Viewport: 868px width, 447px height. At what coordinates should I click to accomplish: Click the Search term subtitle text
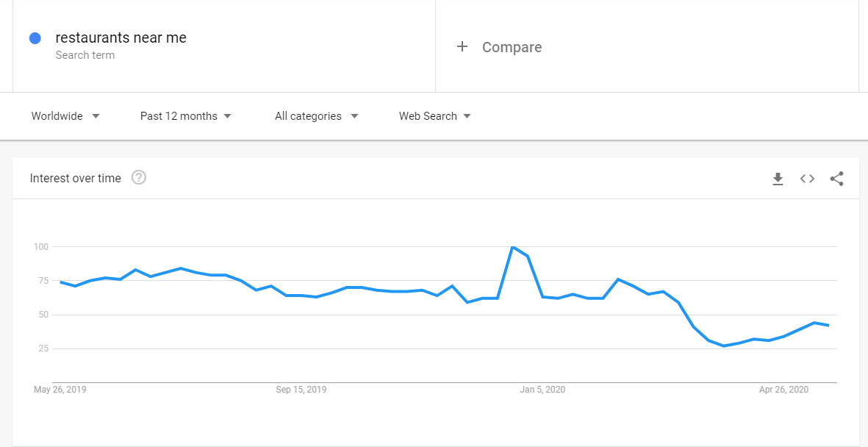tap(85, 55)
